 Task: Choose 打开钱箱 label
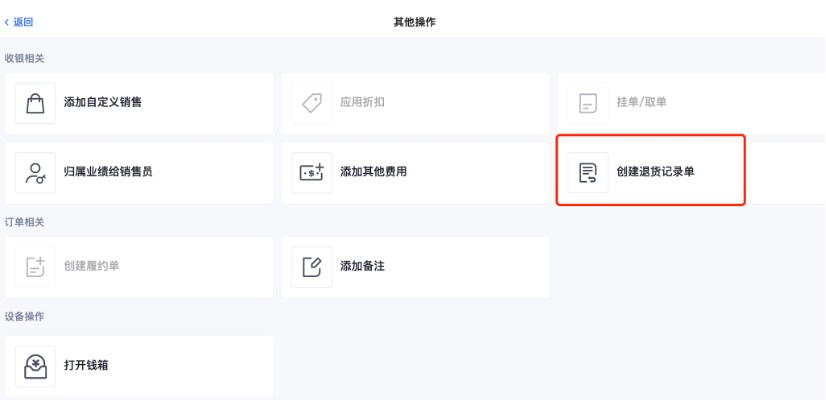pos(86,365)
